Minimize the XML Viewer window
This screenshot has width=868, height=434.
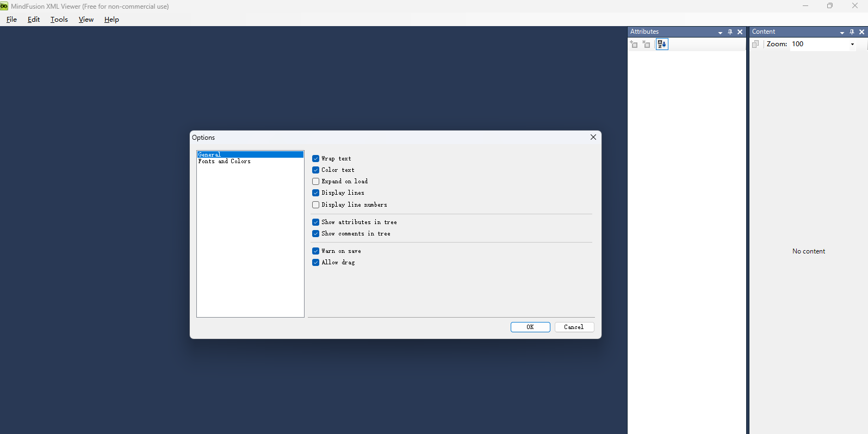(x=805, y=6)
